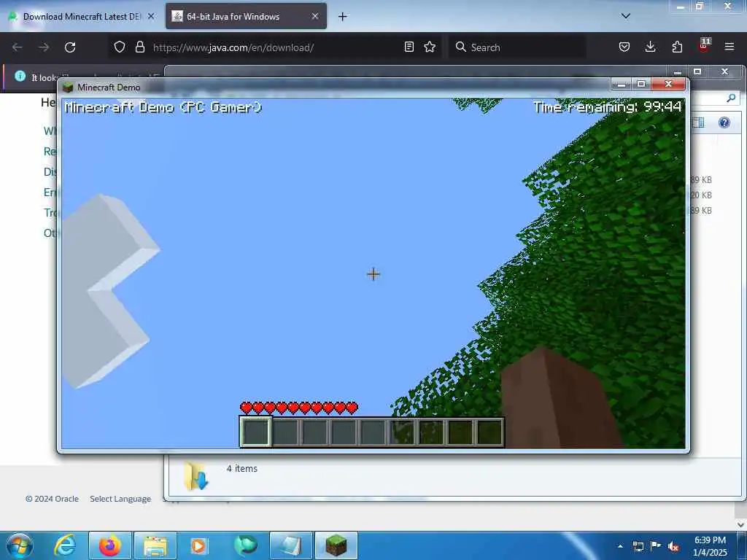Image resolution: width=747 pixels, height=560 pixels.
Task: Close the Minecraft Demo window
Action: (x=668, y=85)
